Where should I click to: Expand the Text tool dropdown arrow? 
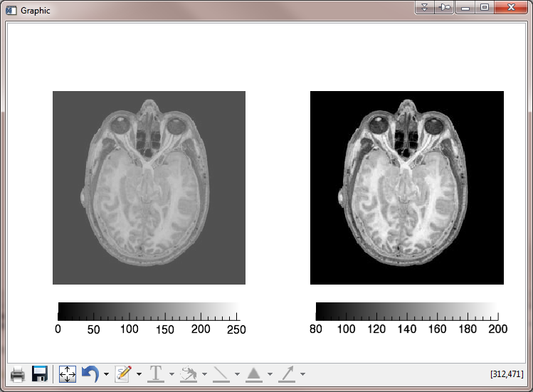coord(171,374)
